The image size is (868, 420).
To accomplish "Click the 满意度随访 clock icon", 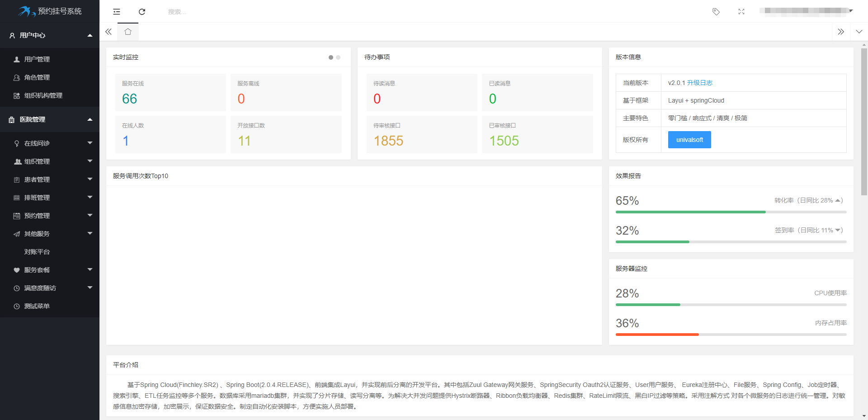I will [x=17, y=288].
